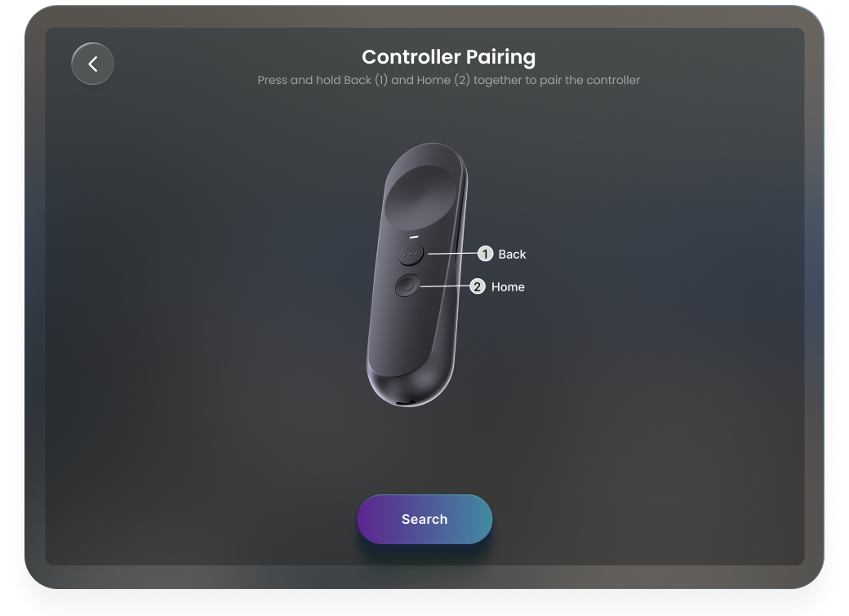849x616 pixels.
Task: Click the word Pairing in the heading
Action: click(x=501, y=58)
